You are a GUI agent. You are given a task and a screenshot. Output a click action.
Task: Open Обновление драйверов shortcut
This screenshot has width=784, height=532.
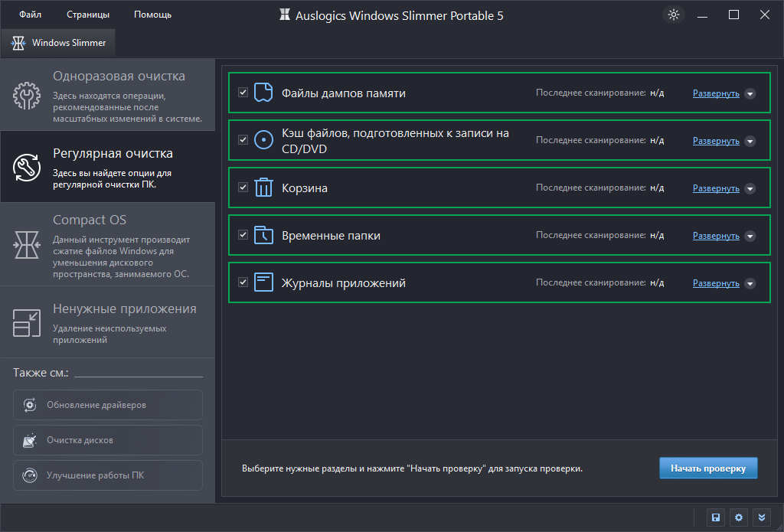pyautogui.click(x=108, y=405)
